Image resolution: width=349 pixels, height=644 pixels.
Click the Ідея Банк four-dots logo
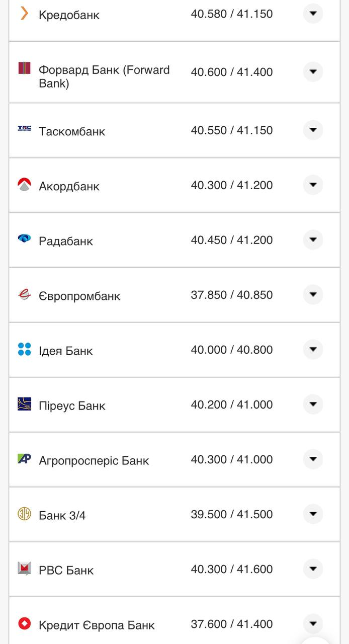(x=24, y=349)
